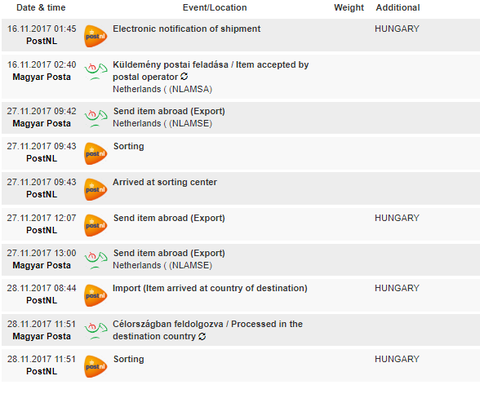480x407 pixels.
Task: Click the 'Additional' column header
Action: [398, 8]
